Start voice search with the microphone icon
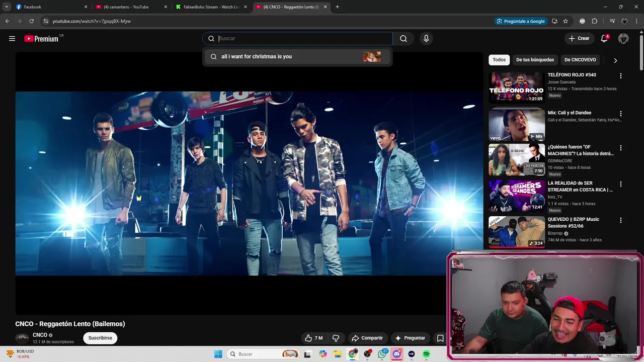Image resolution: width=644 pixels, height=362 pixels. click(426, 39)
